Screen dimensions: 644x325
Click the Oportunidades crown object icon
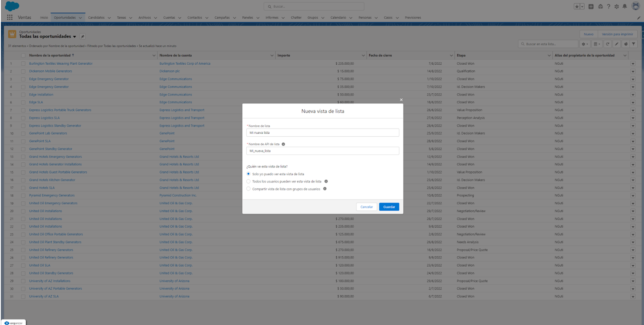pyautogui.click(x=12, y=34)
